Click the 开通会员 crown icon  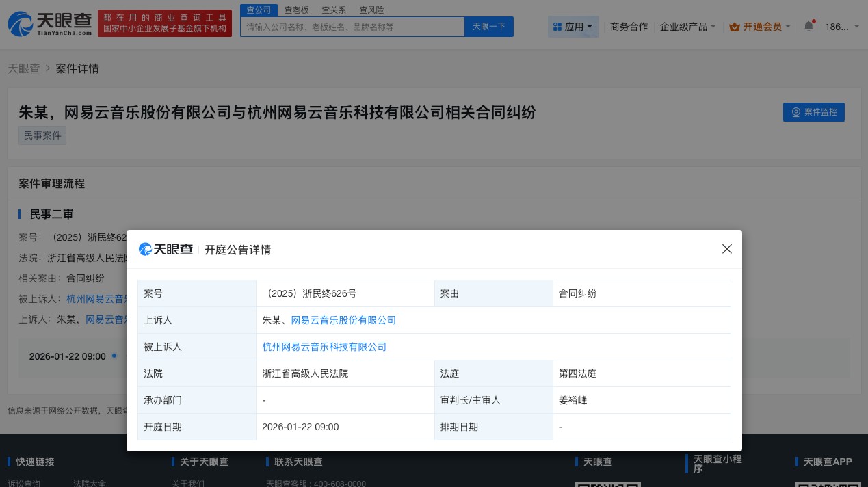[735, 27]
